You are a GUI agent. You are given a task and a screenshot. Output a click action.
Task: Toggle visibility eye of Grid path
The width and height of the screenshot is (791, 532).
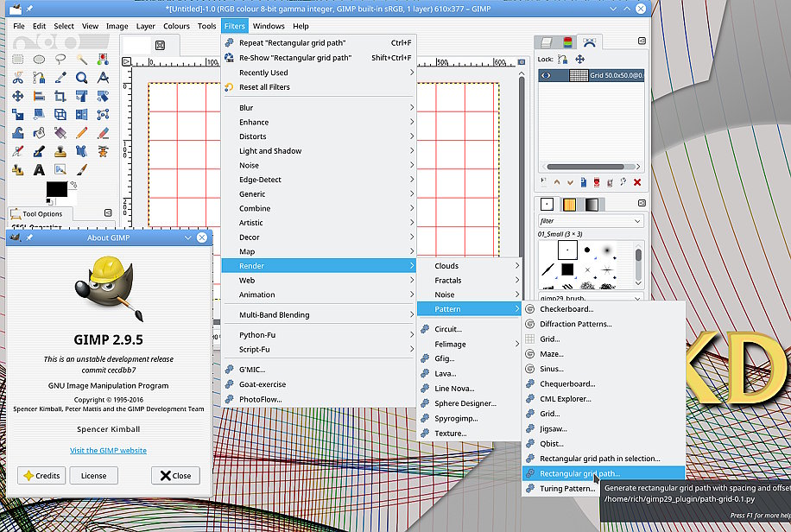pos(546,76)
